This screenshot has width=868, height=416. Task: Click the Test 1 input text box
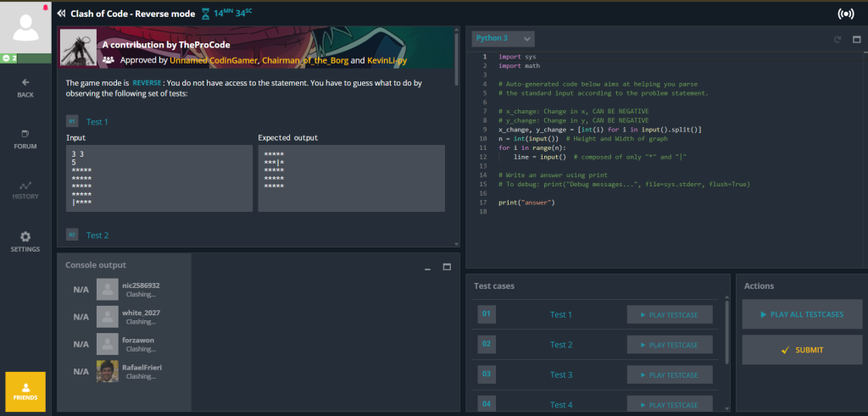point(159,178)
